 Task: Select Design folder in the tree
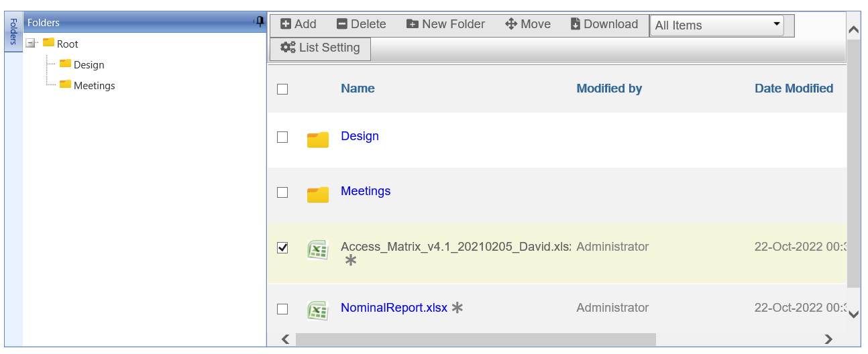click(89, 65)
